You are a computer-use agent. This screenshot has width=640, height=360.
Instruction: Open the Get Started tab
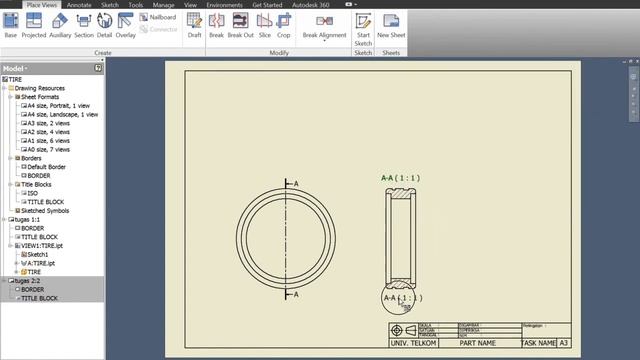[267, 5]
